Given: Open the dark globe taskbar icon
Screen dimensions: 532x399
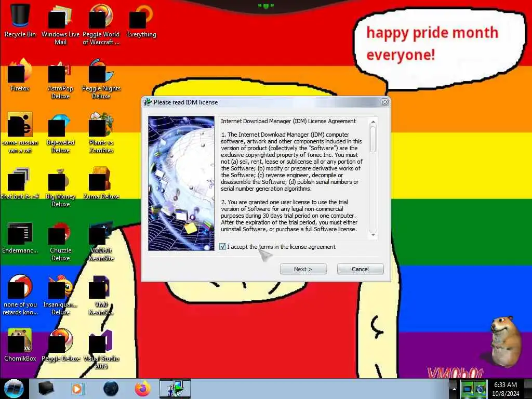Looking at the screenshot, I should [x=111, y=389].
